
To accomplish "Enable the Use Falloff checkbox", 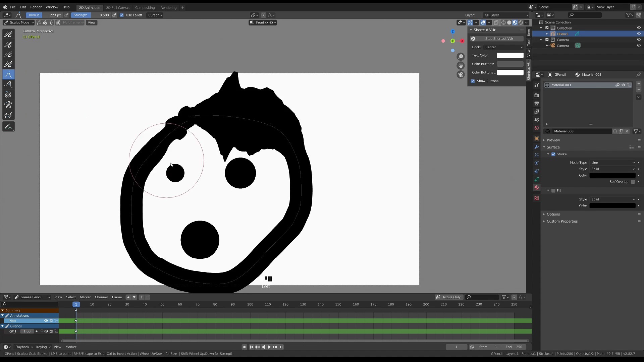I will coord(122,15).
